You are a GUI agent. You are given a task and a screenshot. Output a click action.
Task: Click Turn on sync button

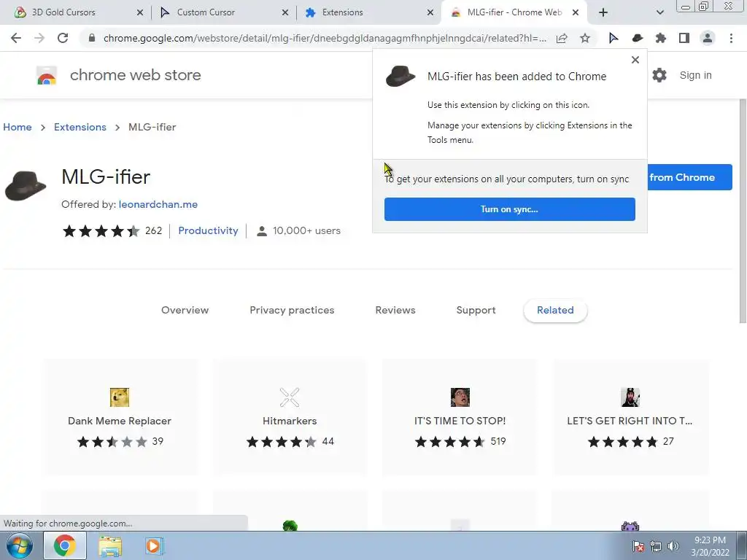tap(510, 209)
